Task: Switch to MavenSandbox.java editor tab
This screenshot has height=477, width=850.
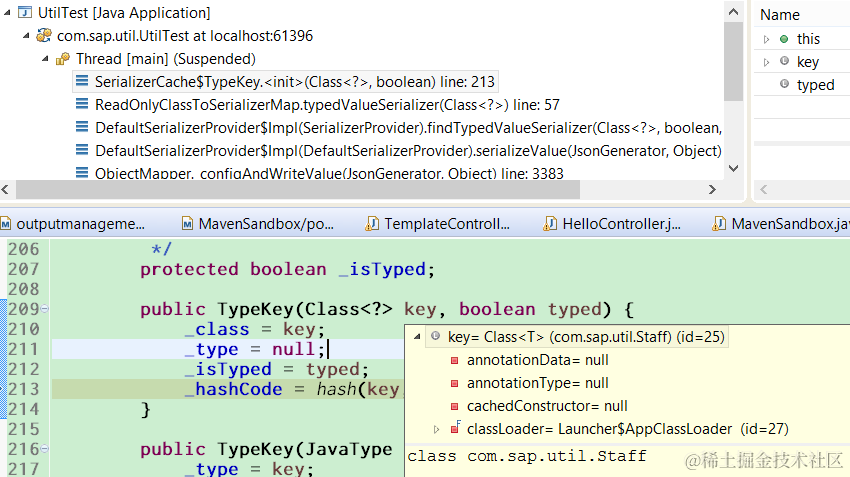Action: pos(781,224)
